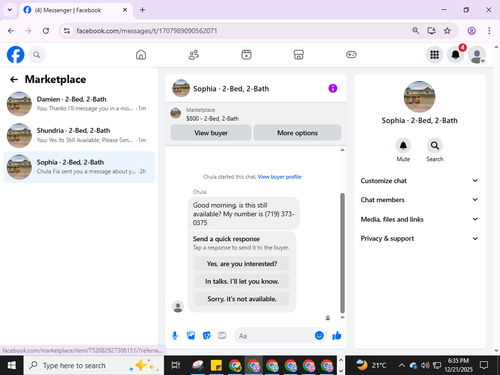The height and width of the screenshot is (375, 500).
Task: Click the browser address bar URL
Action: pos(147,31)
